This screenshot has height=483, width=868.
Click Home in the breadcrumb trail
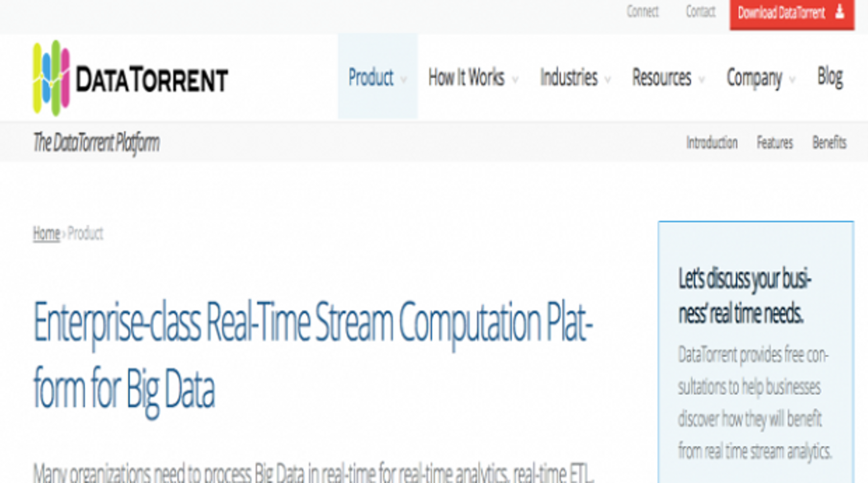(46, 234)
